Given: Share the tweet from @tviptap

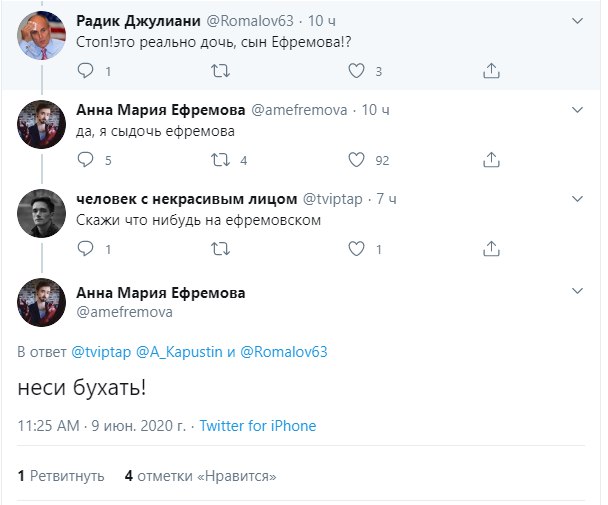Looking at the screenshot, I should pyautogui.click(x=491, y=248).
